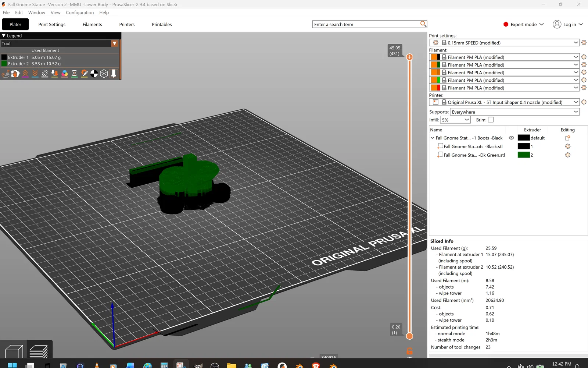588x368 pixels.
Task: Click the taskbar clock showing 12:42 PM
Action: pyautogui.click(x=562, y=364)
